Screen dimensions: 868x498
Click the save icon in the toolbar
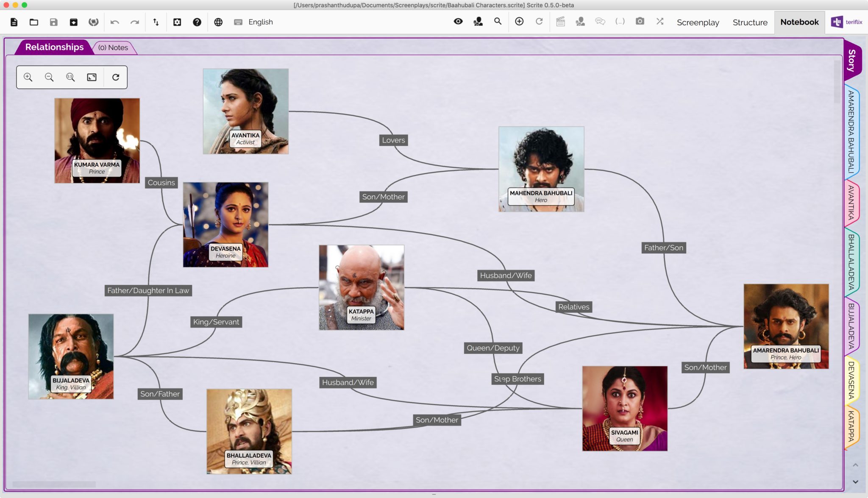tap(53, 22)
